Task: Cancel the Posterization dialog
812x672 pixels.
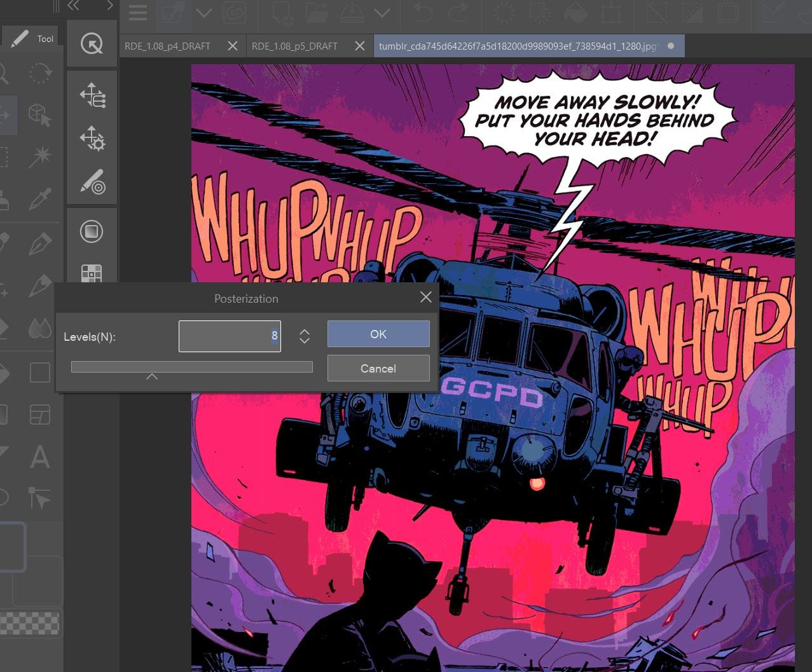Action: [378, 368]
